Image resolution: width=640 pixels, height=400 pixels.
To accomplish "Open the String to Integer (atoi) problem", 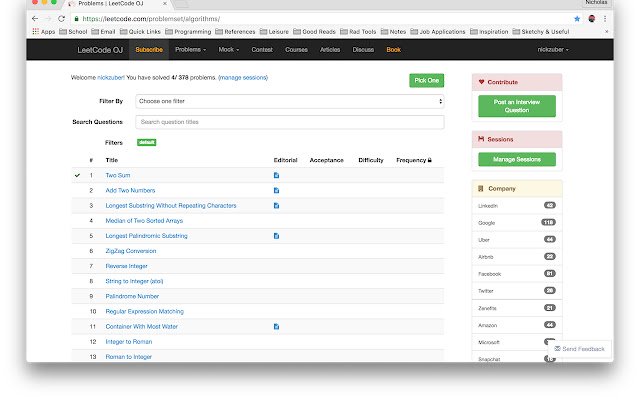I will coord(134,281).
